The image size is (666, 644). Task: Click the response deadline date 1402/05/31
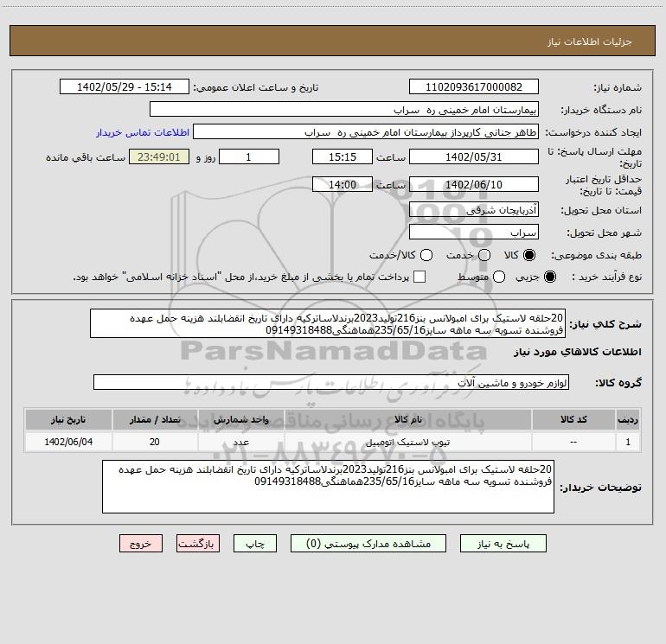pos(474,157)
